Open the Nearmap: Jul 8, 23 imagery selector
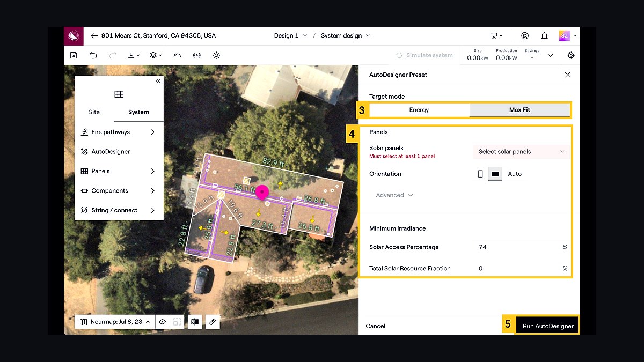 tap(114, 322)
